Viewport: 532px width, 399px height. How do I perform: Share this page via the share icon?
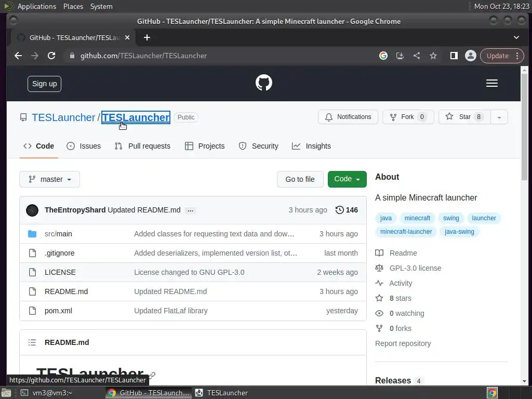[x=417, y=56]
